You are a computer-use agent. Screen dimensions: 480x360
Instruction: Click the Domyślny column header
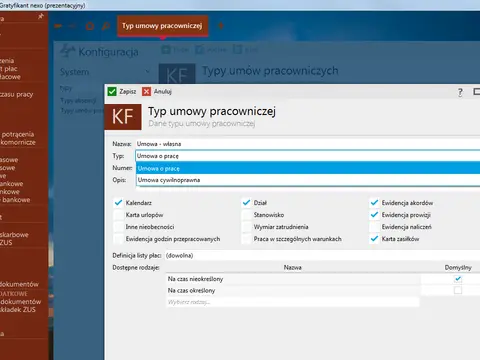(458, 267)
